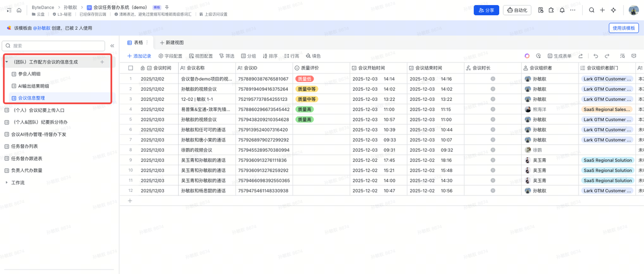Click the sidebar 搜索 search field

(x=54, y=46)
